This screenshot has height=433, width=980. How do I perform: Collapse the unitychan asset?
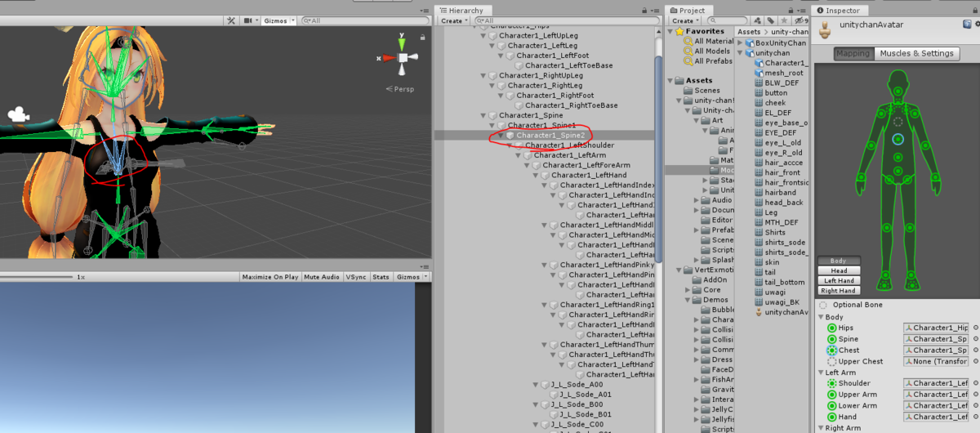click(741, 53)
